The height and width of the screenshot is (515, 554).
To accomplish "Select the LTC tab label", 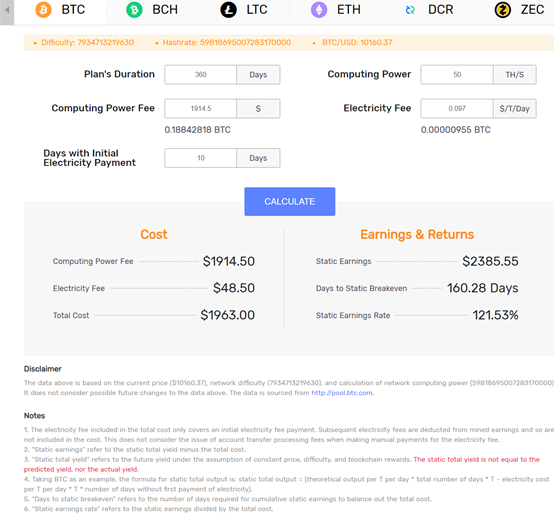I will pyautogui.click(x=257, y=10).
